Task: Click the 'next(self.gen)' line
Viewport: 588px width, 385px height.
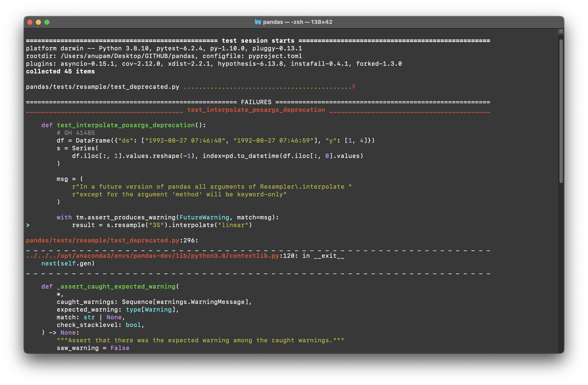Action: click(68, 263)
